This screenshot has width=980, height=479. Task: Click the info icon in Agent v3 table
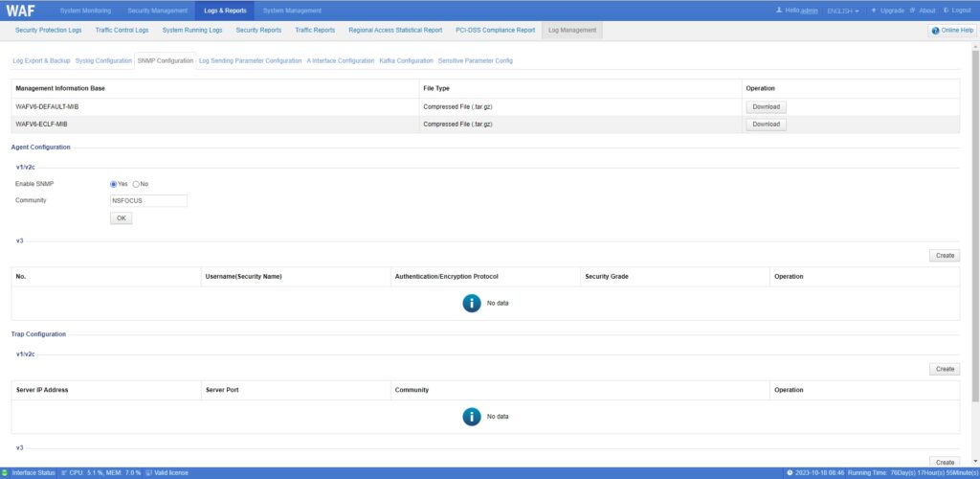pyautogui.click(x=472, y=304)
